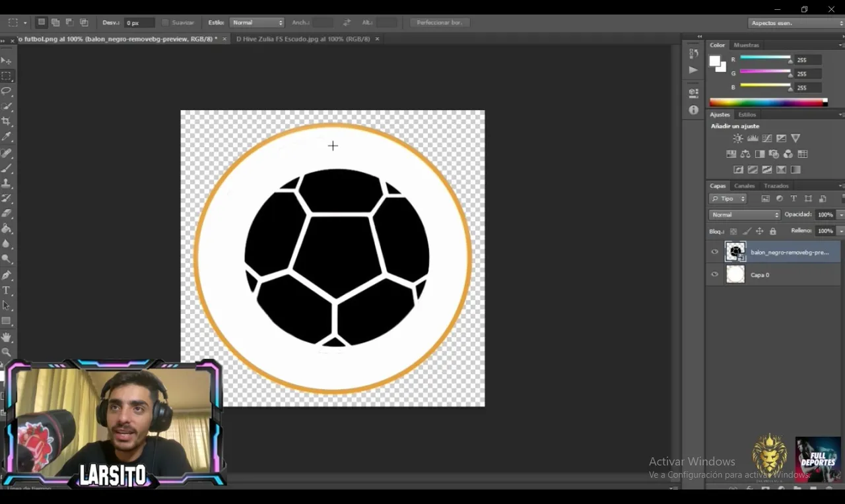Open the Estilo dropdown set to Normal
Viewport: 845px width, 504px height.
coord(257,22)
